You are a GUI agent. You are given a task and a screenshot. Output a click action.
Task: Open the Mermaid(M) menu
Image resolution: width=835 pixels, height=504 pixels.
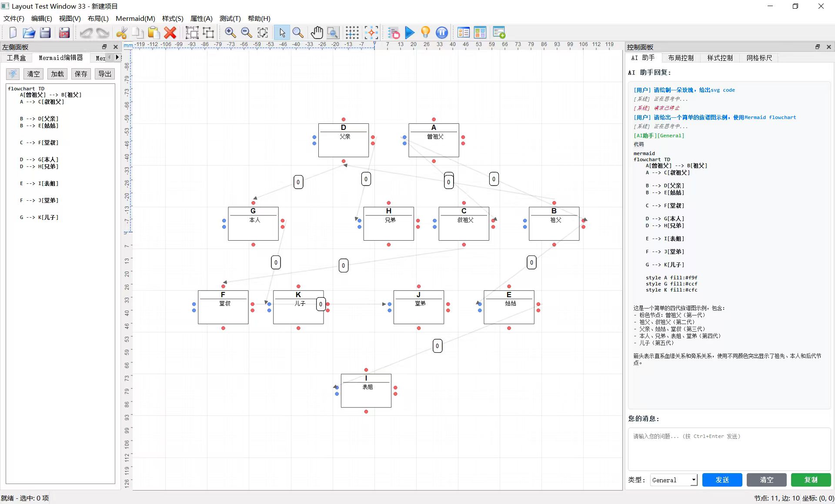[x=135, y=18]
